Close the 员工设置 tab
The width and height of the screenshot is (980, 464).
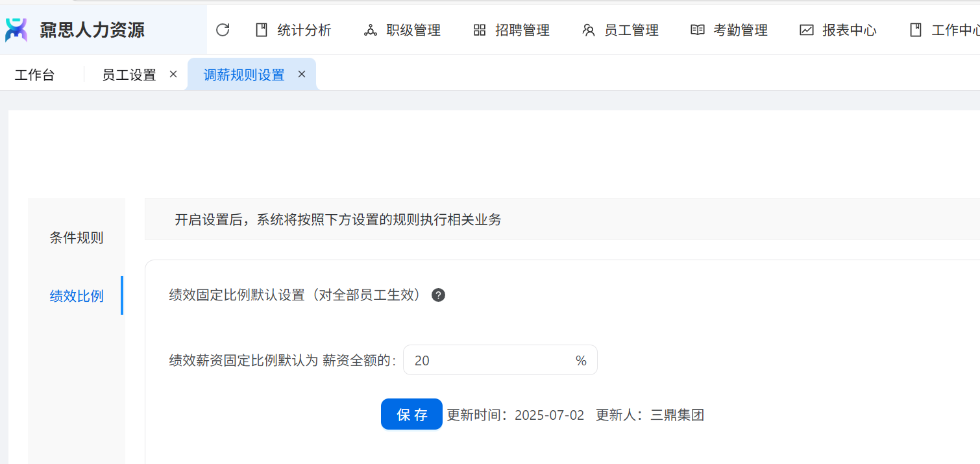pos(173,75)
